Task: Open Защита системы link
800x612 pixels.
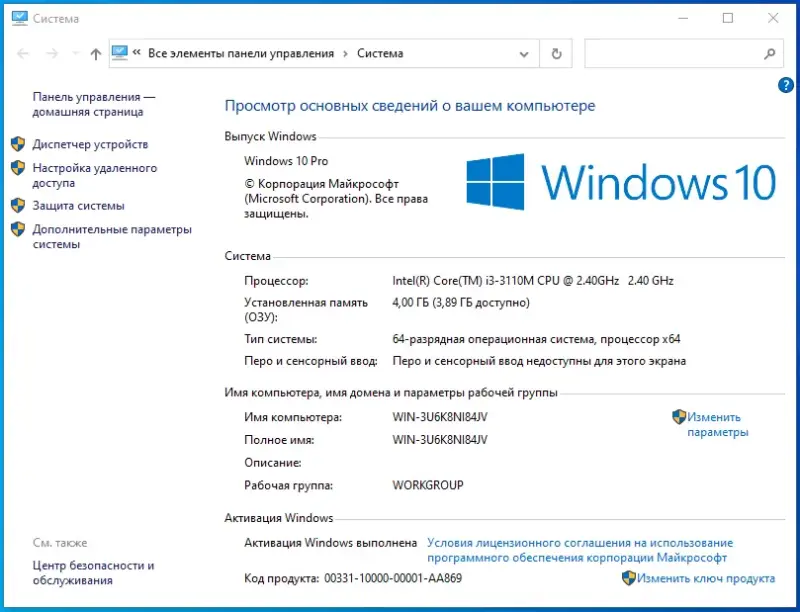Action: point(79,206)
